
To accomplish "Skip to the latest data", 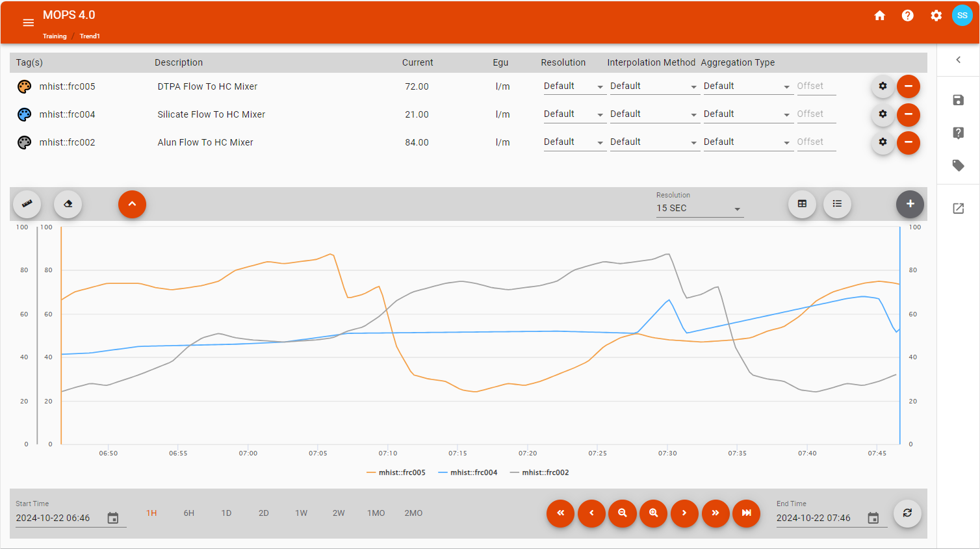I will 746,513.
